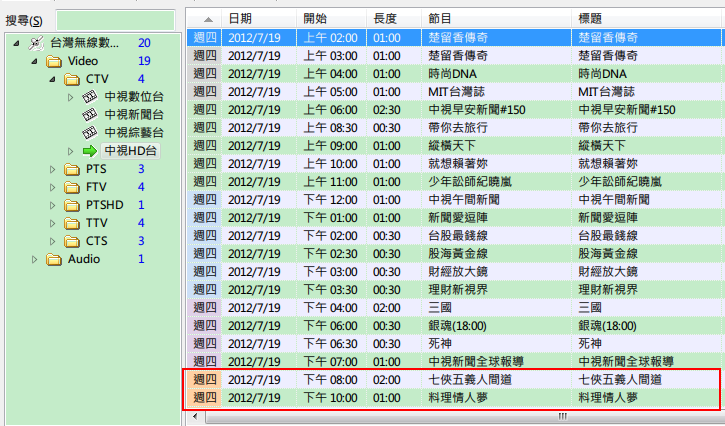Image resolution: width=725 pixels, height=426 pixels.
Task: Sort by the 長度 column header
Action: [394, 18]
